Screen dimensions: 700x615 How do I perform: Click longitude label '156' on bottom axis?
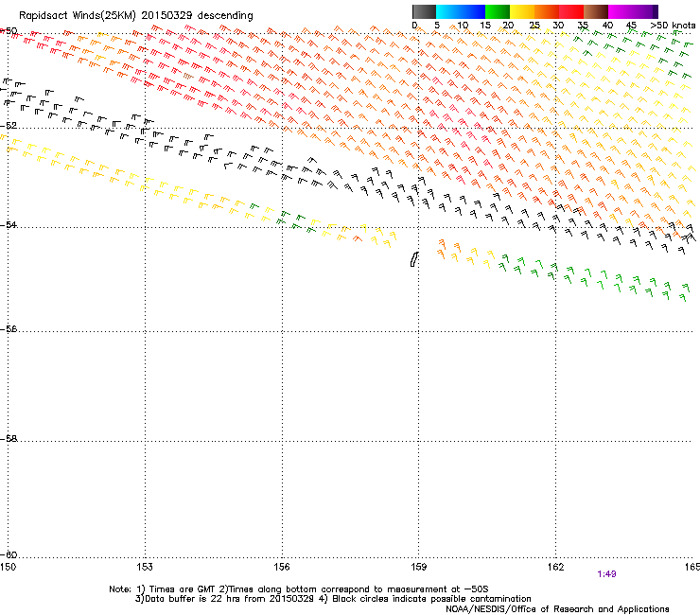click(x=282, y=567)
